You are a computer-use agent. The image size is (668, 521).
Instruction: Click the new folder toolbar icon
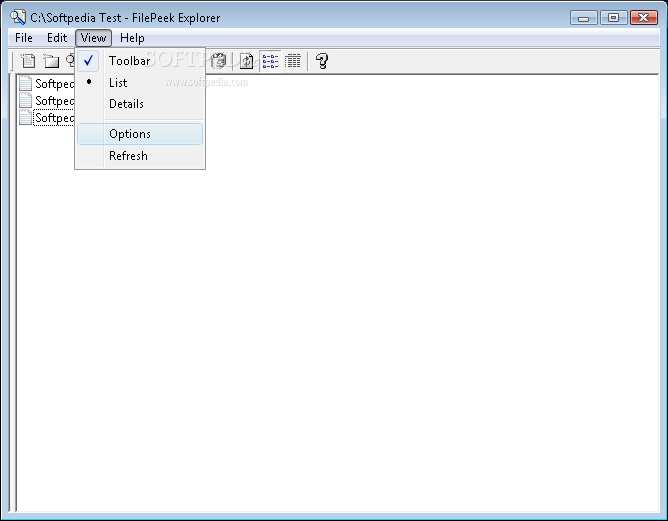coord(51,61)
